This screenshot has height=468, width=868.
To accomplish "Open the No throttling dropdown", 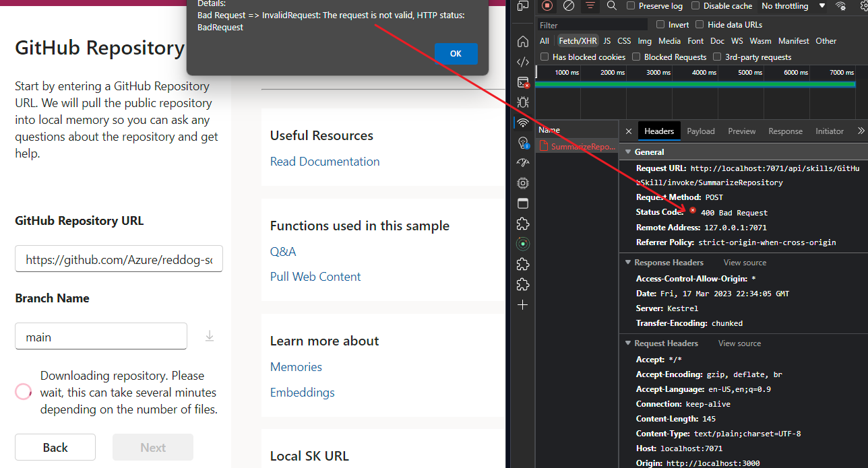I will (x=793, y=5).
